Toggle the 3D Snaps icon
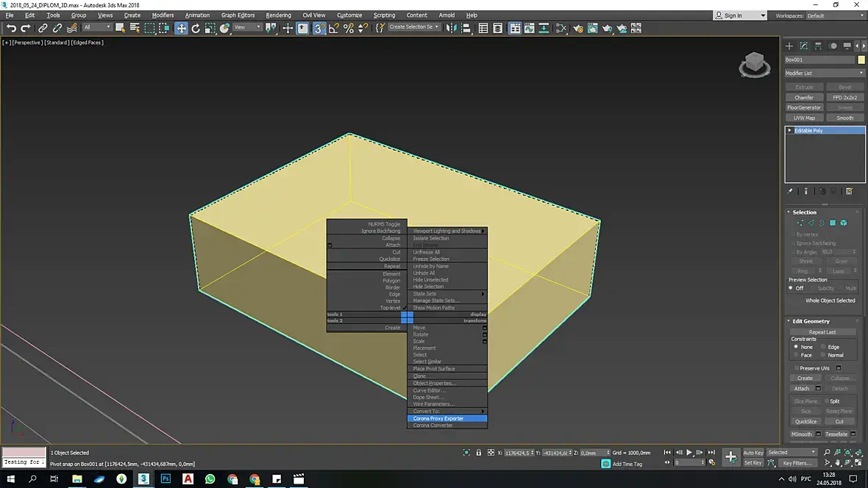Viewport: 868px width, 488px height. tap(319, 28)
